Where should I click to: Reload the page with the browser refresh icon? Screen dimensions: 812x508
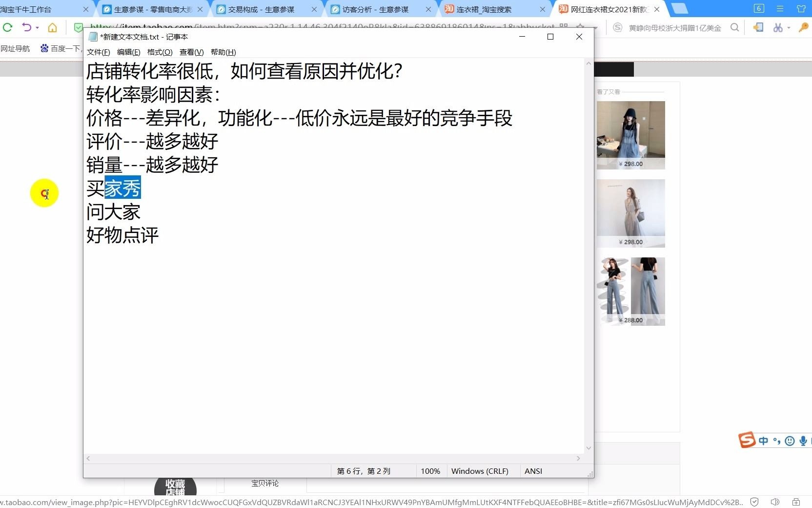pyautogui.click(x=7, y=27)
